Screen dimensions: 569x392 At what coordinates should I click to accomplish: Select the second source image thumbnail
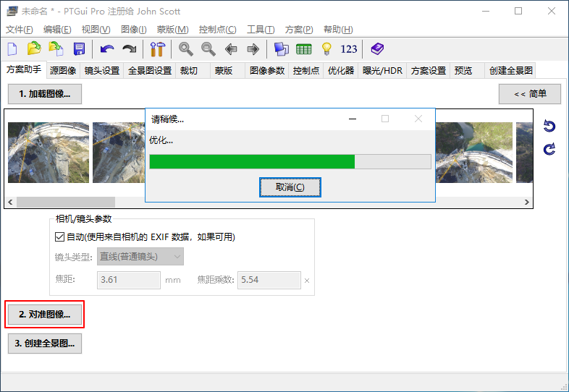point(119,153)
